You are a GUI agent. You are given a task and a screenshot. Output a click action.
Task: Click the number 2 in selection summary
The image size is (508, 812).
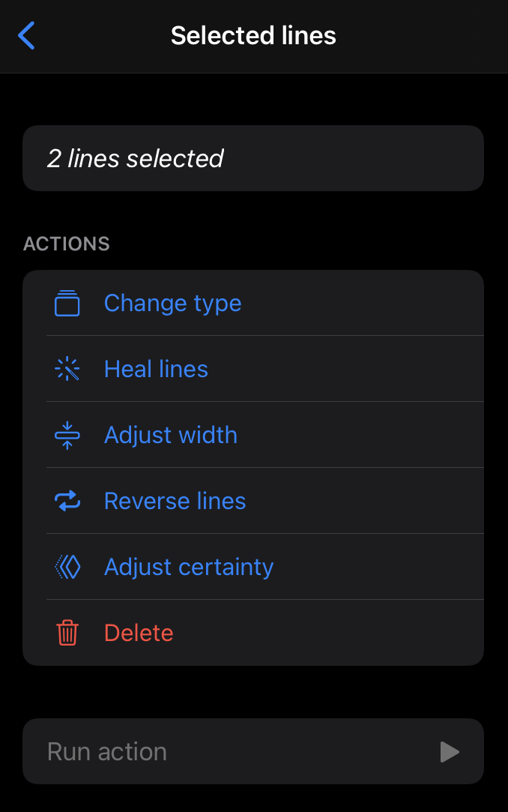[54, 158]
